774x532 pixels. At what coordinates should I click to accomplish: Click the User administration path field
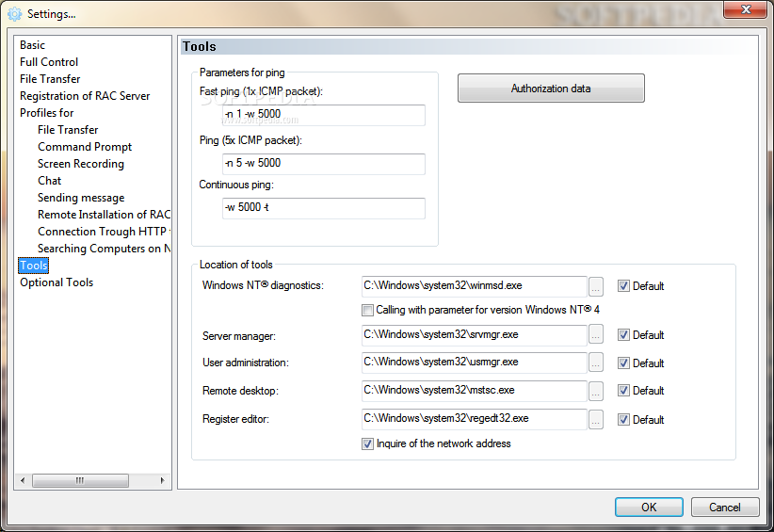[474, 363]
